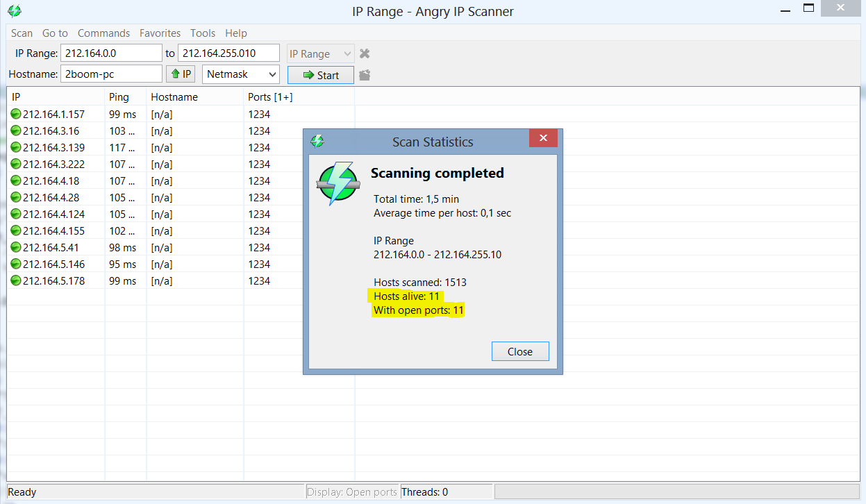Click Close button in Scan Statistics
This screenshot has width=866, height=504.
coord(520,351)
